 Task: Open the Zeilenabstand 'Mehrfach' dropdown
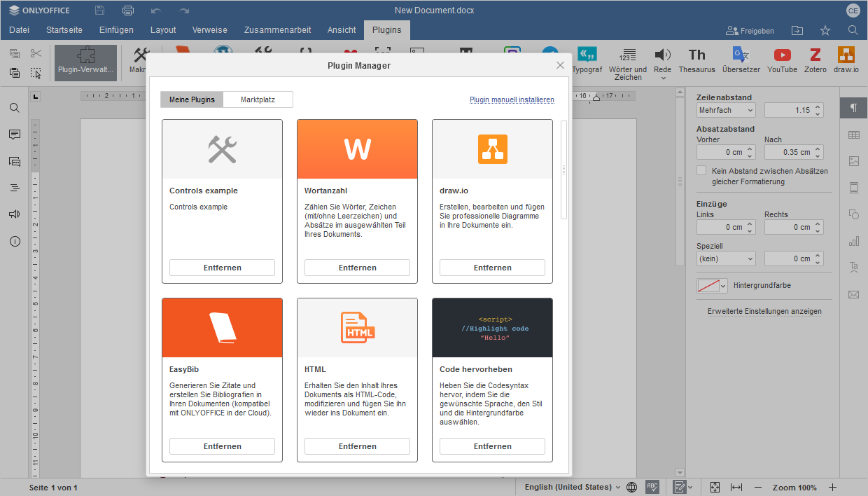(726, 110)
